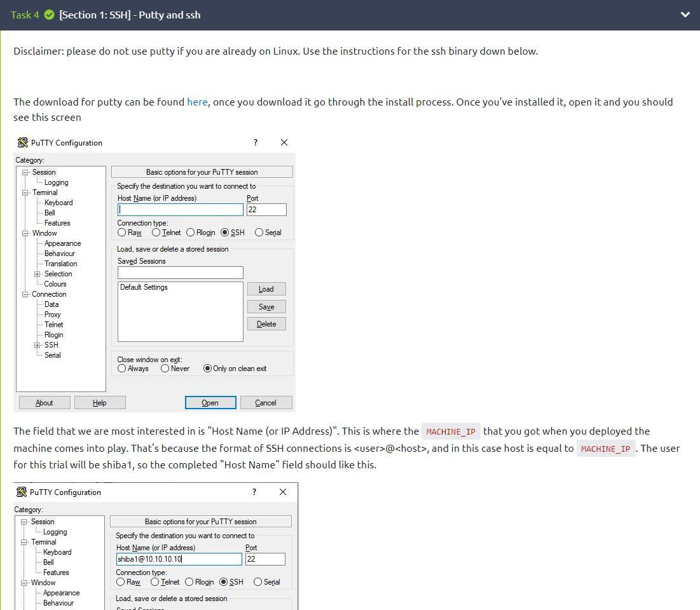Click the green checkmark icon beside Task 4
This screenshot has width=700, height=610.
(49, 15)
